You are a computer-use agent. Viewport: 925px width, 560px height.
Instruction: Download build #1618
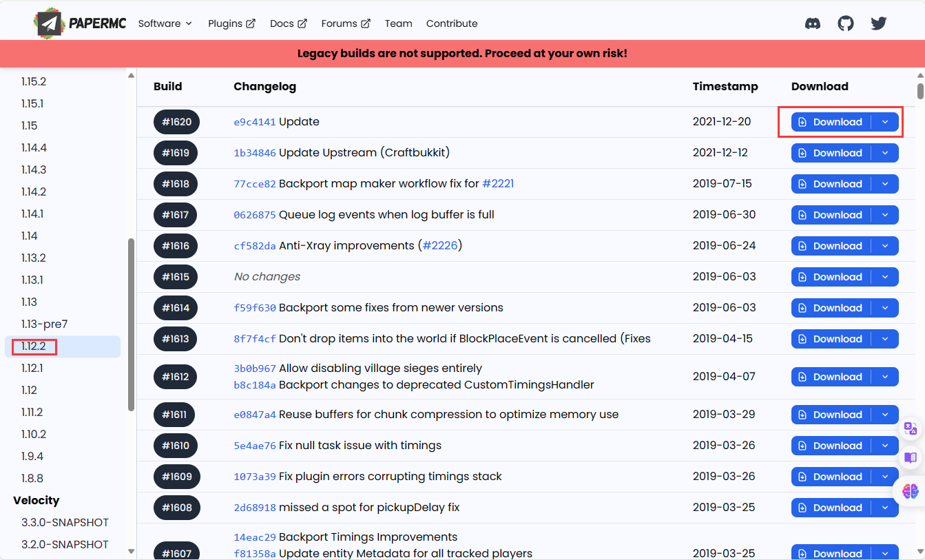pyautogui.click(x=831, y=184)
